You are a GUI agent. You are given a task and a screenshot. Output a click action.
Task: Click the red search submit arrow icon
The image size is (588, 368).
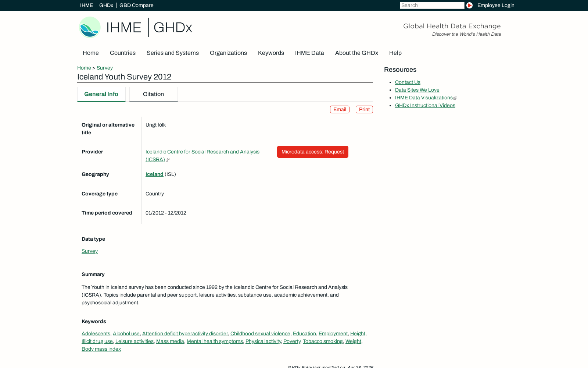[469, 5]
